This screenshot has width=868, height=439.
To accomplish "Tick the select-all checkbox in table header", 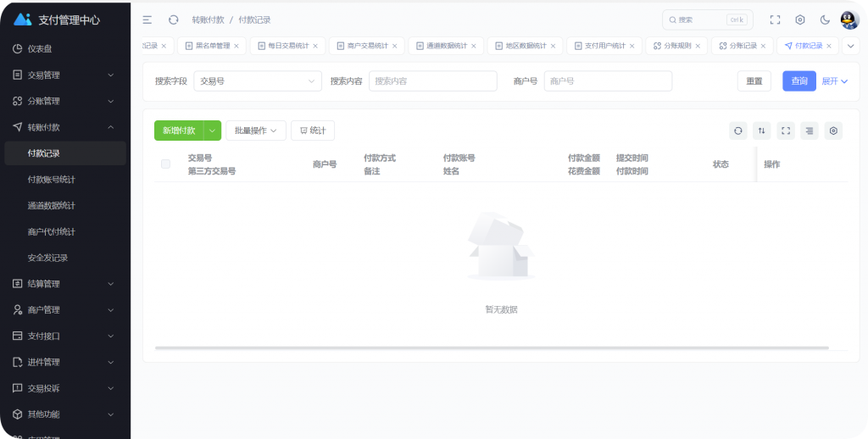I will tap(165, 164).
